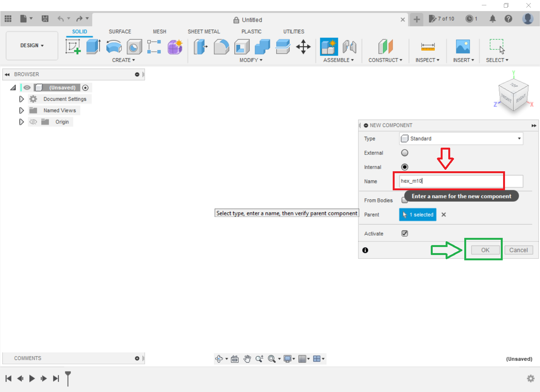540x392 pixels.
Task: Click the Joint tool icon
Action: pyautogui.click(x=349, y=47)
